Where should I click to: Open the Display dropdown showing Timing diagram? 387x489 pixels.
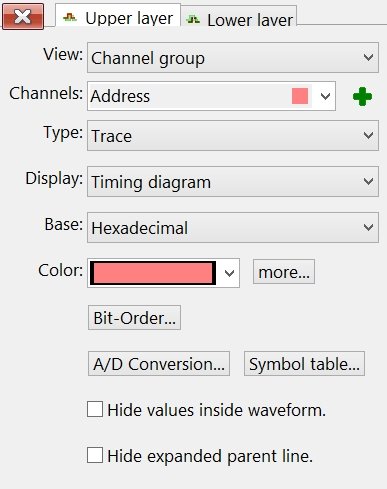pos(233,182)
